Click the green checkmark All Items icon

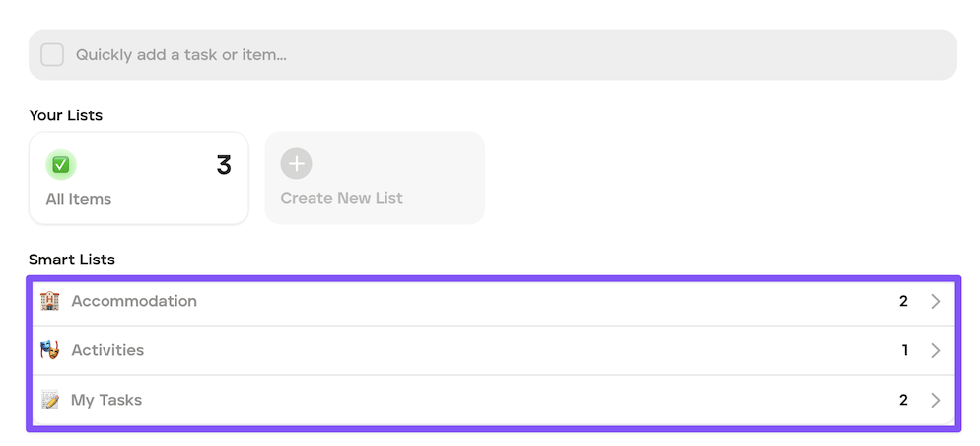[60, 165]
